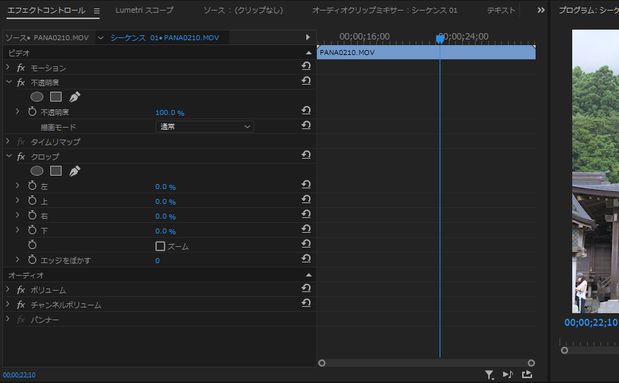Toggle animation stopwatch for 左
The width and height of the screenshot is (619, 383).
pos(32,186)
